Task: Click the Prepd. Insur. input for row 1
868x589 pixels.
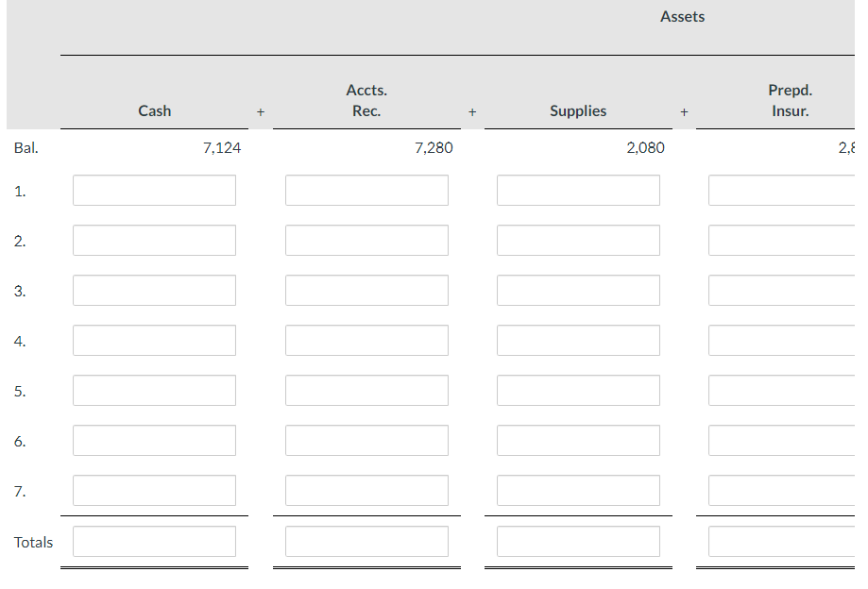Action: 782,191
